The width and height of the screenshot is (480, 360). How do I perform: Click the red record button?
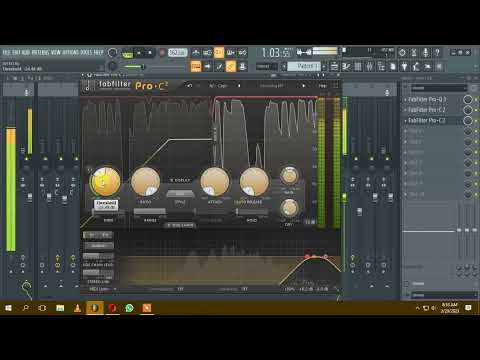point(162,53)
